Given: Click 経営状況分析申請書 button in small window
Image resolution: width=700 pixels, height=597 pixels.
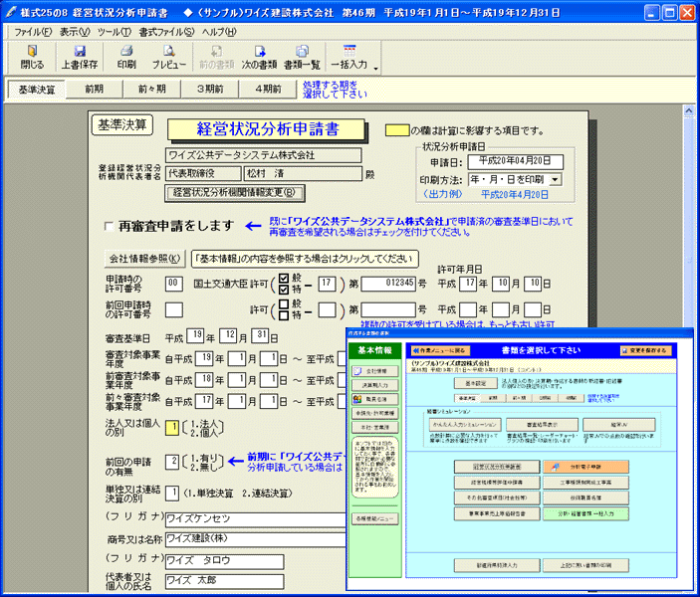Looking at the screenshot, I should tap(497, 467).
